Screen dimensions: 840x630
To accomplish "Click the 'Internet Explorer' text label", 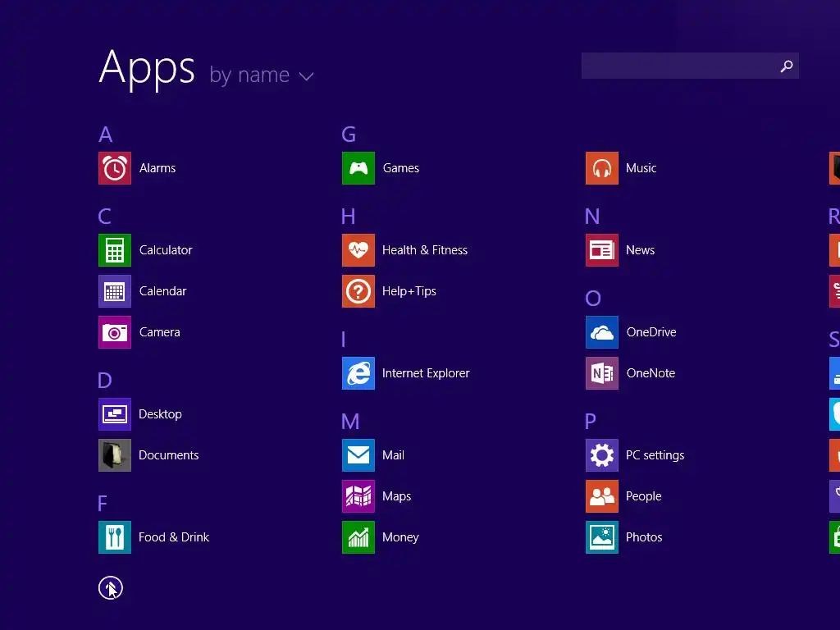I will point(426,373).
